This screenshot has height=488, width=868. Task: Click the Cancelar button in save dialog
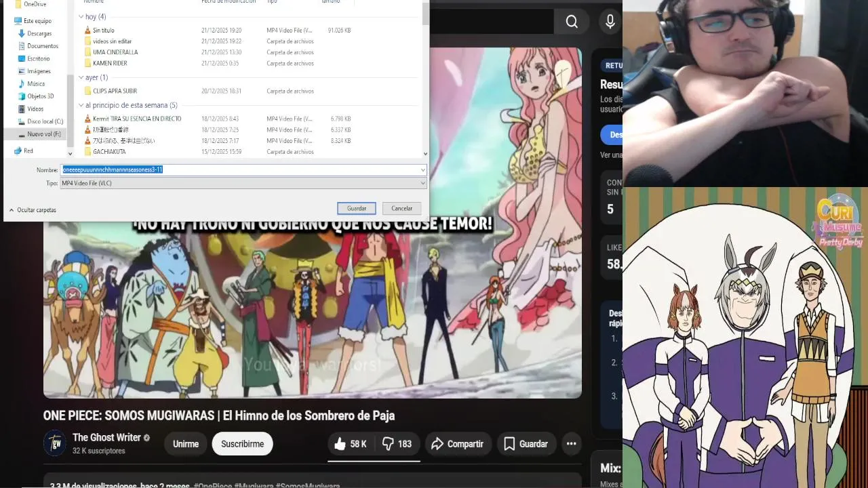pos(401,208)
